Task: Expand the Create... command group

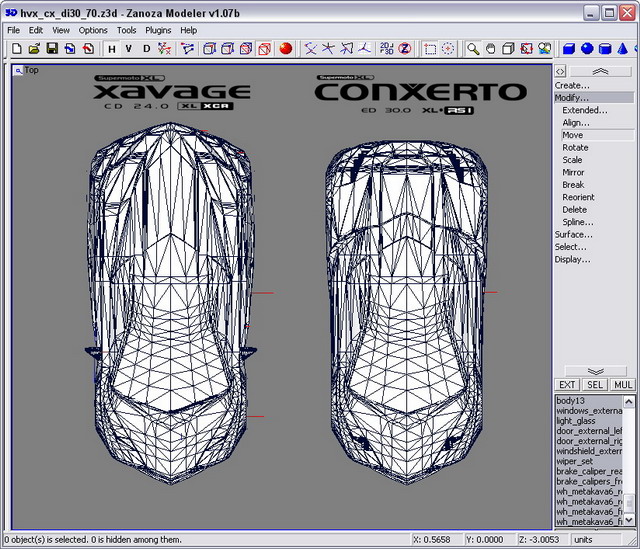Action: click(572, 85)
